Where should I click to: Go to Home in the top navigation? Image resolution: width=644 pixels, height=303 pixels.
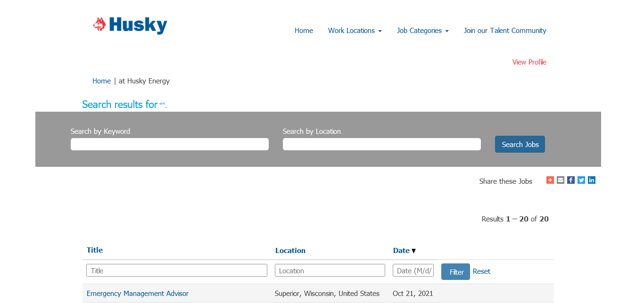304,31
